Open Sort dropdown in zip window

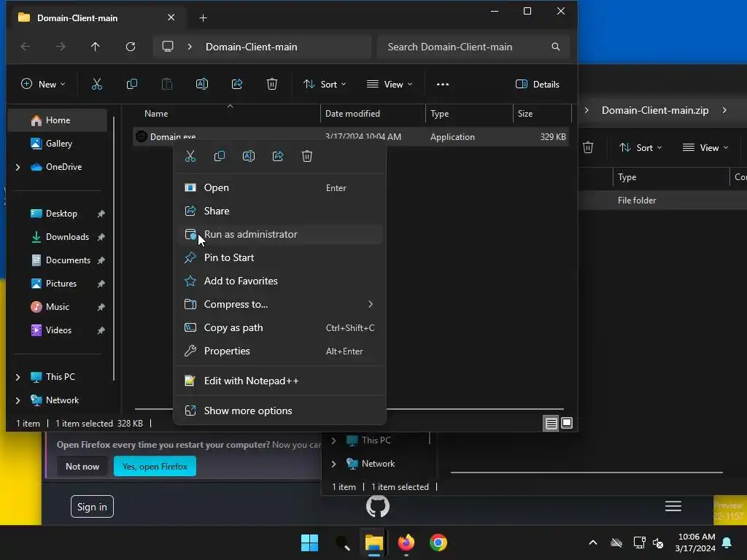pyautogui.click(x=640, y=147)
